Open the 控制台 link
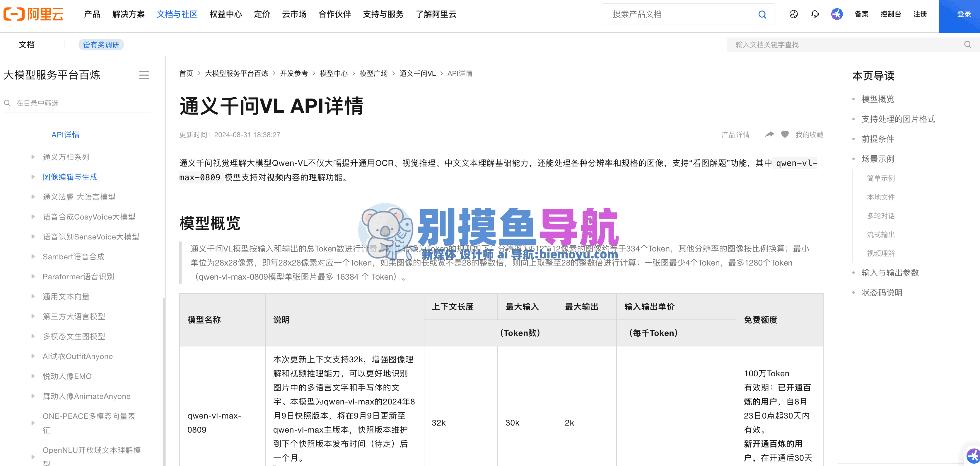The width and height of the screenshot is (980, 466). pyautogui.click(x=891, y=14)
